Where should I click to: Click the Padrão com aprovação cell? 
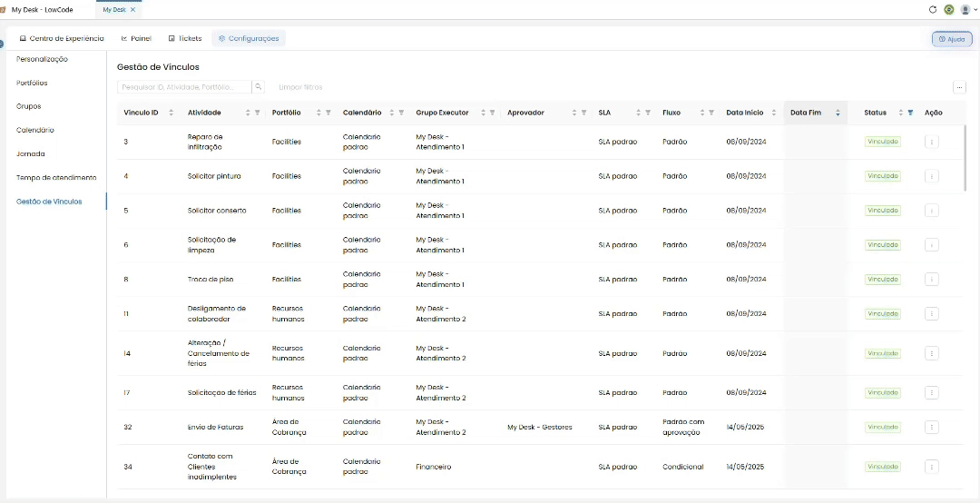tap(683, 427)
